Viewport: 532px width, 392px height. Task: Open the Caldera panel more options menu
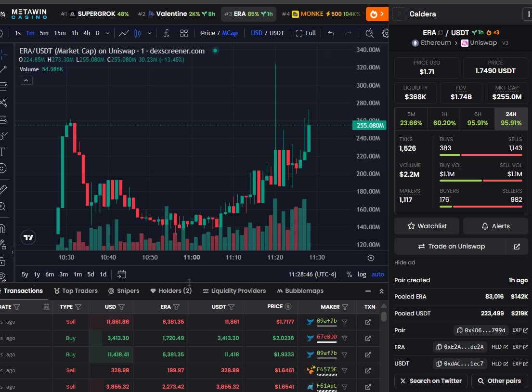coord(528,14)
